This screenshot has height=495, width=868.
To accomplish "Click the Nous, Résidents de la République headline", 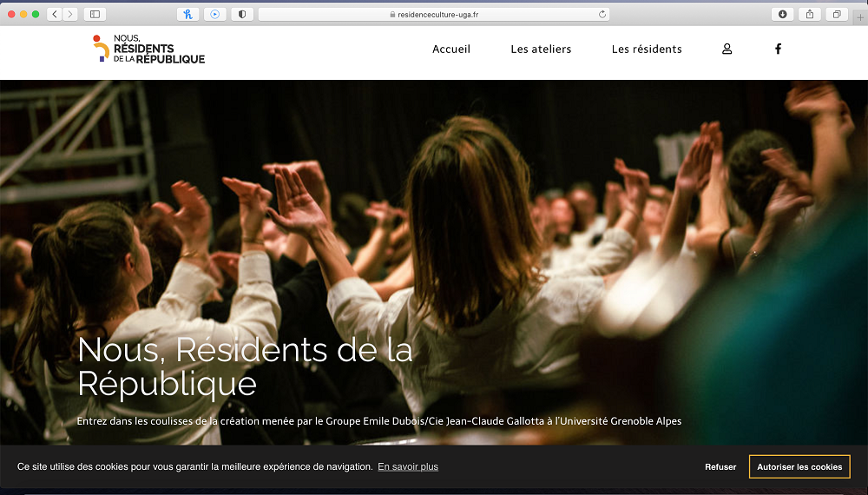I will (x=246, y=366).
